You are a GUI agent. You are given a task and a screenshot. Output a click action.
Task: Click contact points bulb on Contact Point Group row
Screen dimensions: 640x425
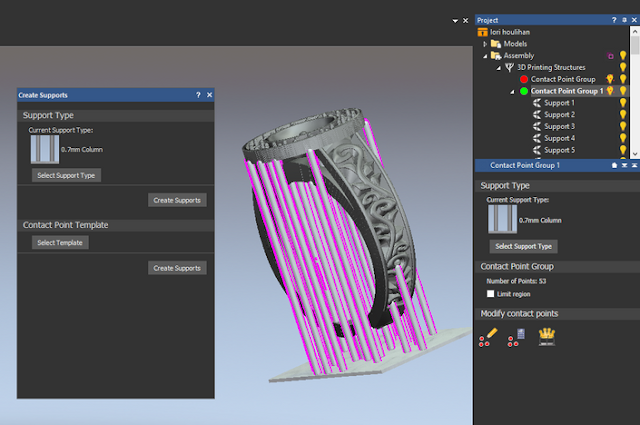click(x=610, y=79)
